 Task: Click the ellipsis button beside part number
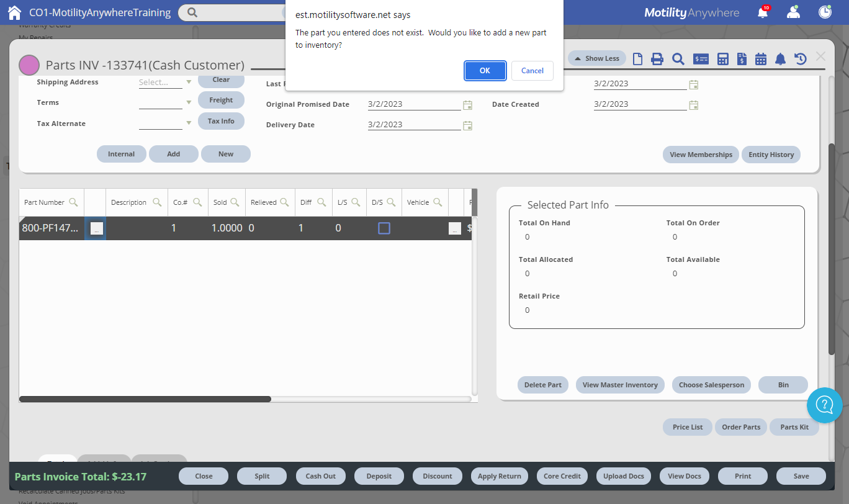click(x=96, y=228)
